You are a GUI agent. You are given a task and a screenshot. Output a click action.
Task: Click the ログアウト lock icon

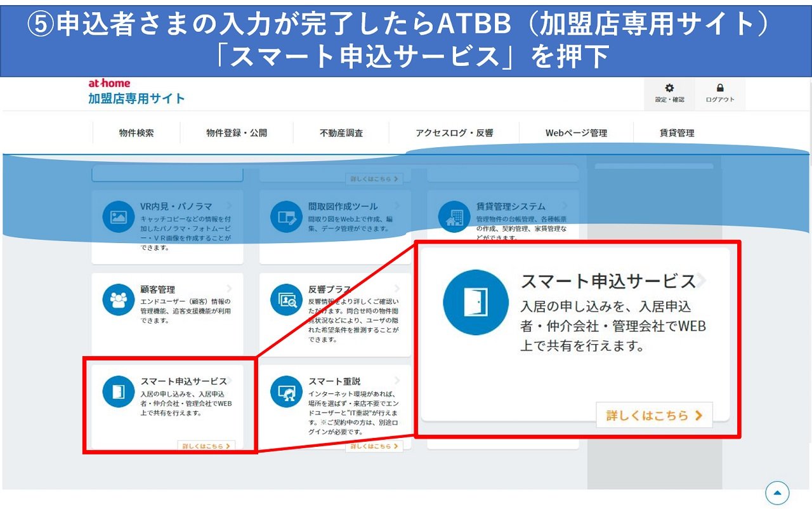pyautogui.click(x=720, y=88)
